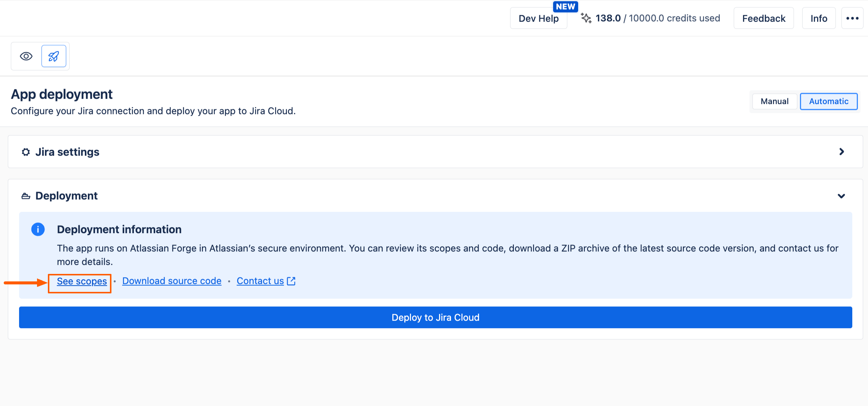Select Automatic deployment mode
The width and height of the screenshot is (868, 406).
(x=829, y=101)
